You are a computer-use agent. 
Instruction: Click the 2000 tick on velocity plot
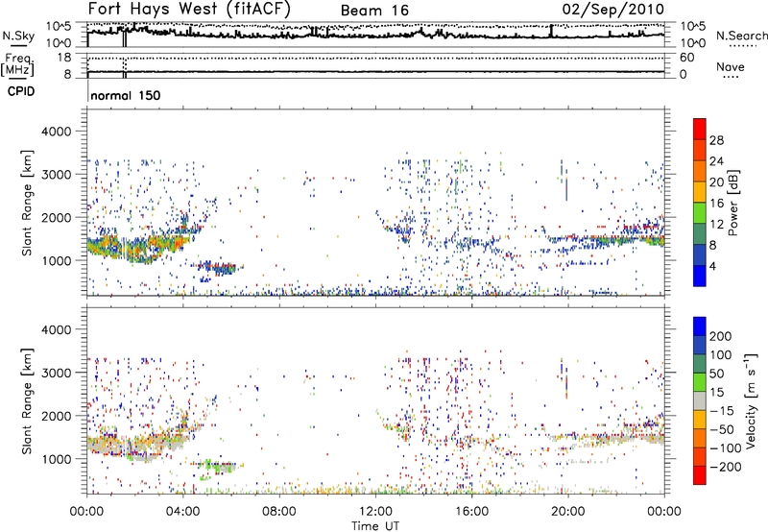pos(56,416)
